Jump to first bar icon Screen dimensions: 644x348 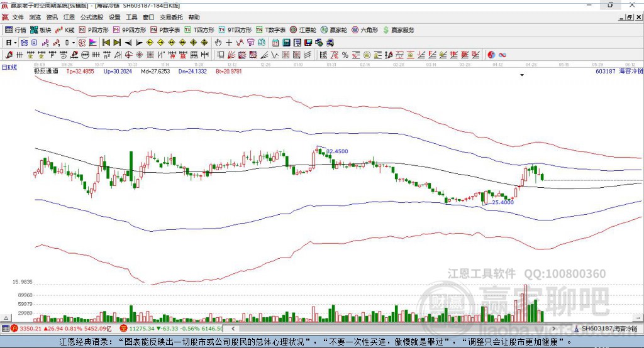coord(106,43)
